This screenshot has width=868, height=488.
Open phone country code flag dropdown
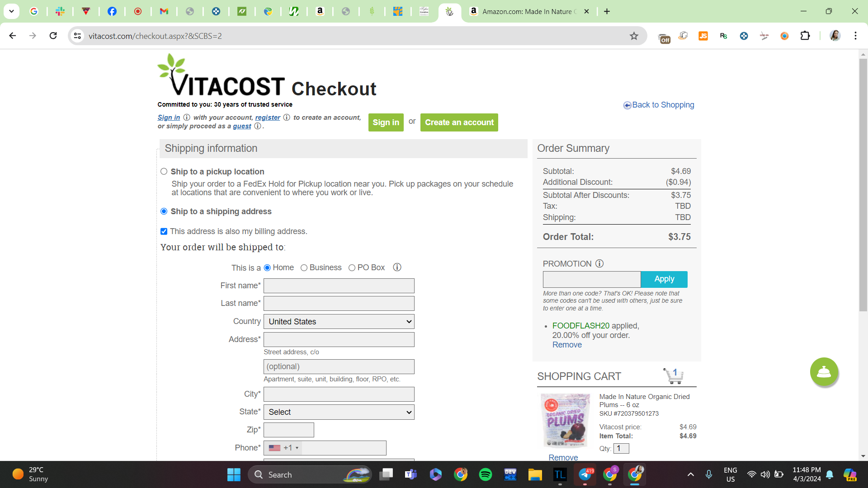pos(283,448)
